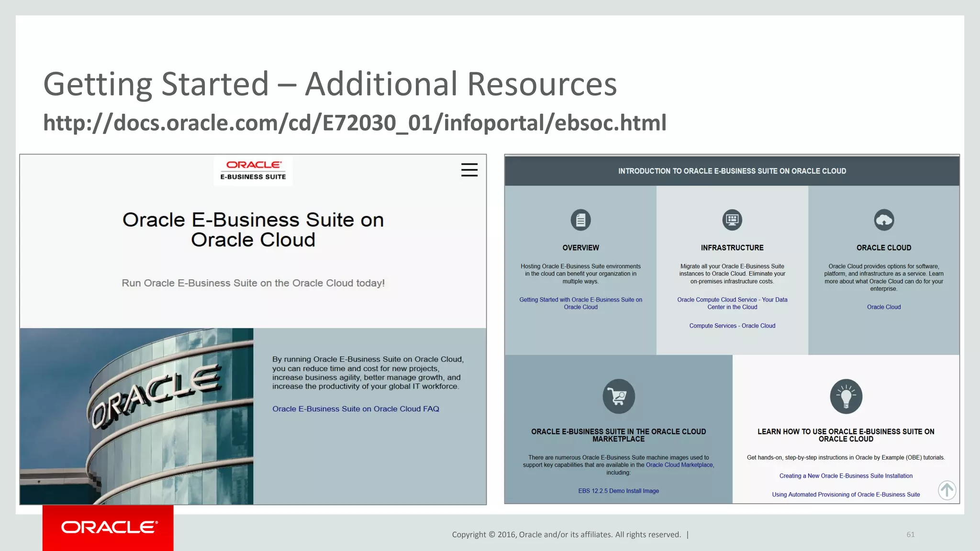Open Getting Started with Oracle E-Business Suite link
The height and width of the screenshot is (551, 980).
pyautogui.click(x=580, y=303)
